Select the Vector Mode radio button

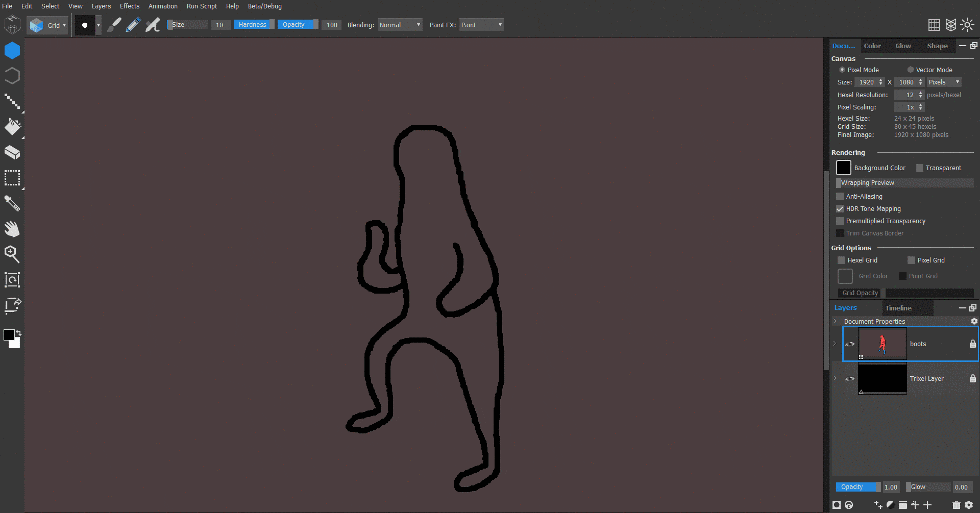[x=909, y=69]
